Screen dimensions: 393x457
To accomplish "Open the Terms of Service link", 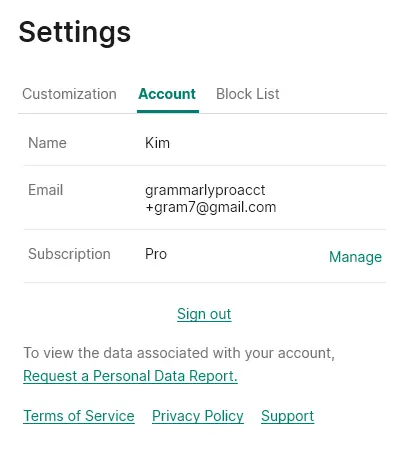I will pyautogui.click(x=79, y=416).
